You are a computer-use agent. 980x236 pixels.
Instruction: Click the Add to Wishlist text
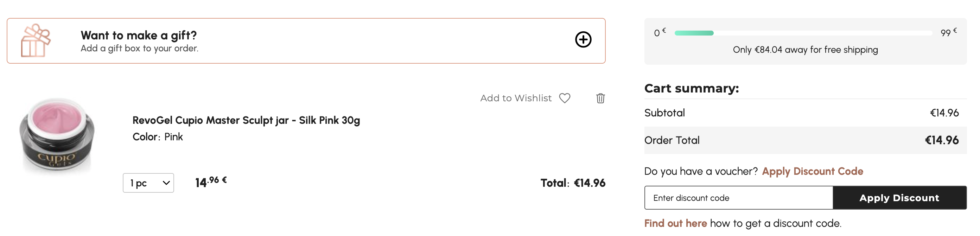click(515, 98)
